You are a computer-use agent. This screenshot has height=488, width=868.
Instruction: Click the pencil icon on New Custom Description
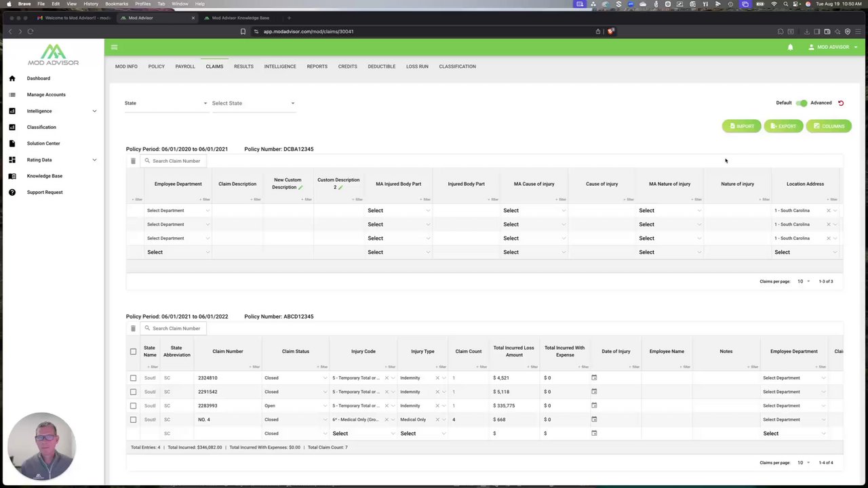pyautogui.click(x=300, y=188)
